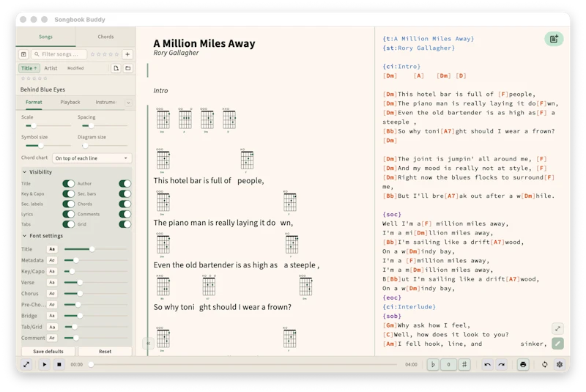Click the green pencil edit icon
Viewport: 586px width, 392px height.
click(x=557, y=344)
